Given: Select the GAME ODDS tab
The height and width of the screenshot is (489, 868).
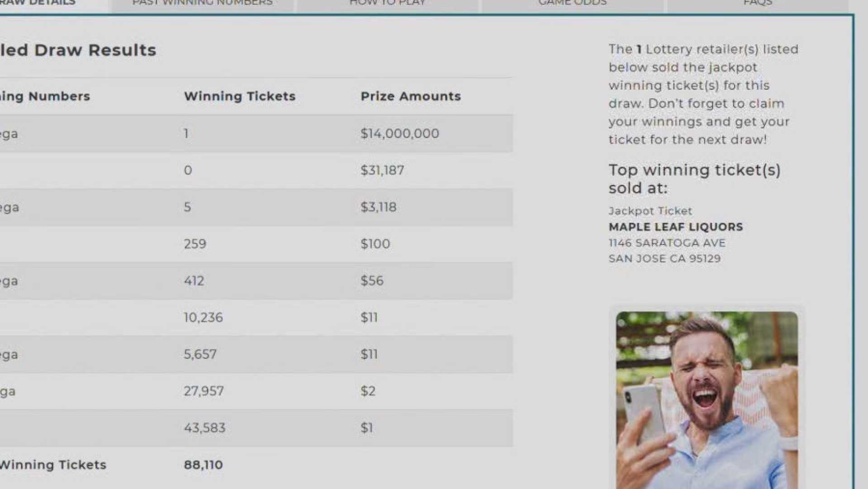Looking at the screenshot, I should [572, 4].
